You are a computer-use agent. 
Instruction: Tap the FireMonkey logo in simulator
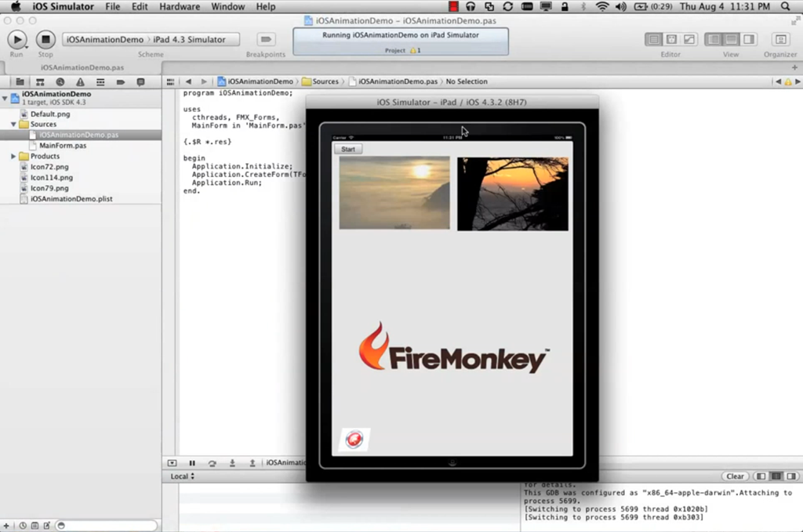click(453, 348)
